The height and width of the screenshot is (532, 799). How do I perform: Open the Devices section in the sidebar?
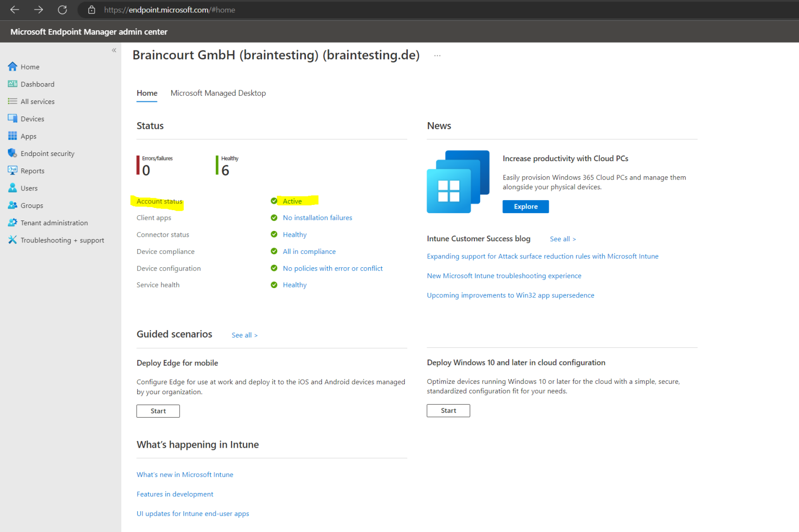click(x=32, y=119)
